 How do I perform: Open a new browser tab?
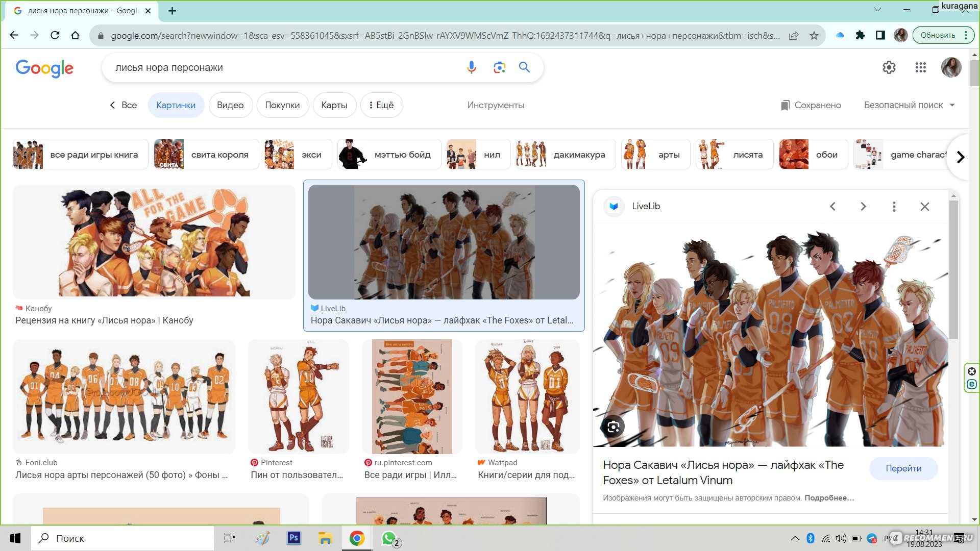[173, 11]
